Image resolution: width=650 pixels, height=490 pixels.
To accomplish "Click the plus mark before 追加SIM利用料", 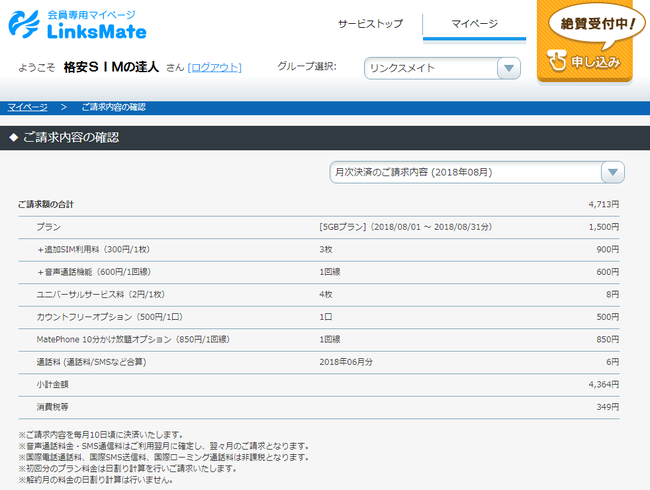I will coord(40,249).
